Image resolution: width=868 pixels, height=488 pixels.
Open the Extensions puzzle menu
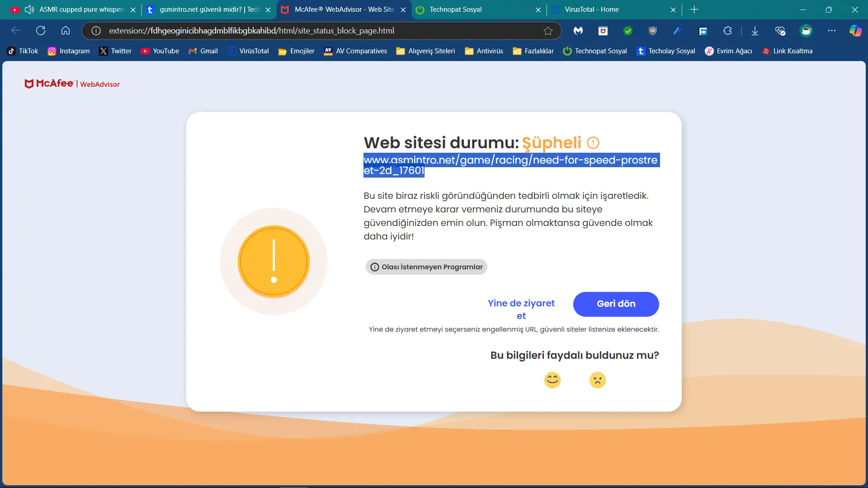[727, 31]
